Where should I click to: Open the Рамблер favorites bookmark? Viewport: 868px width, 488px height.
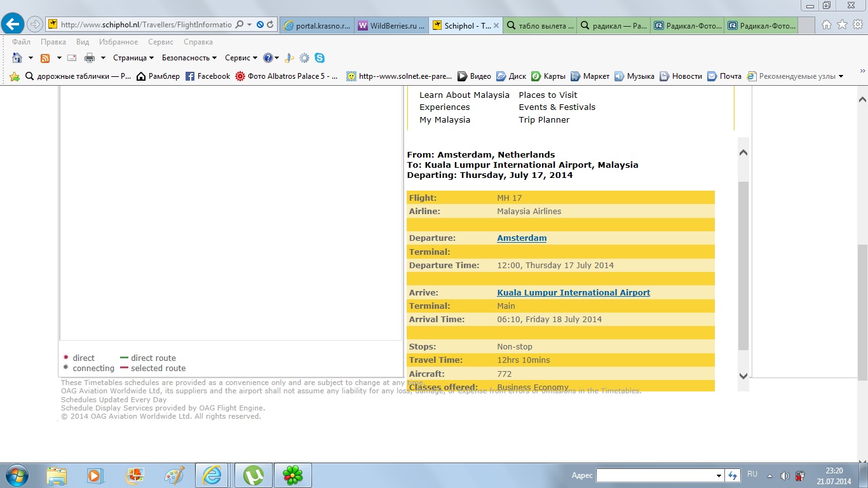pyautogui.click(x=158, y=76)
